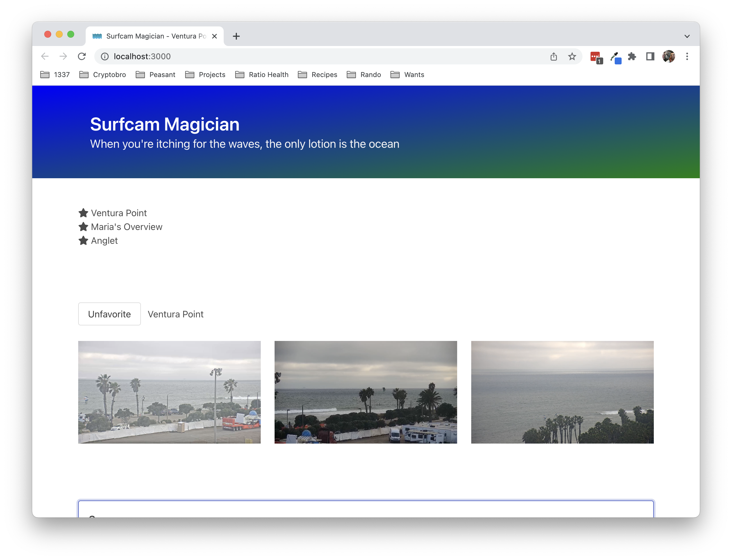Click the Anglet star icon
This screenshot has height=560, width=732.
[84, 240]
